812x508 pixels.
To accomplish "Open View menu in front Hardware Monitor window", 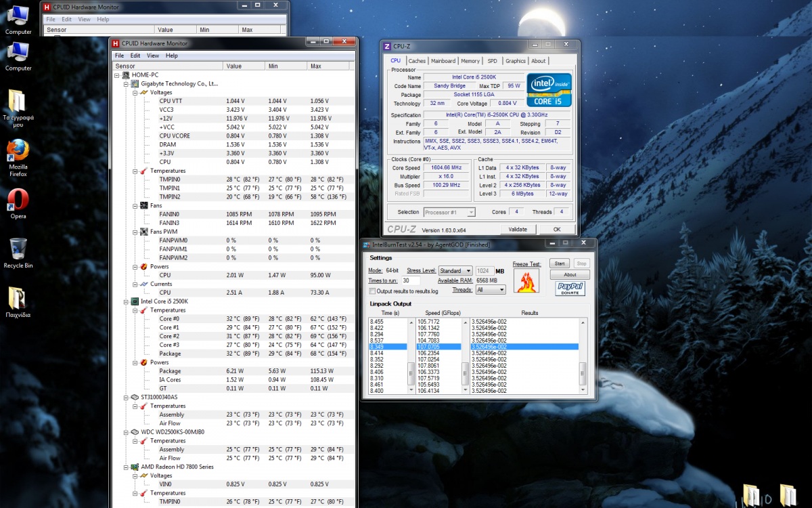I will tap(153, 56).
